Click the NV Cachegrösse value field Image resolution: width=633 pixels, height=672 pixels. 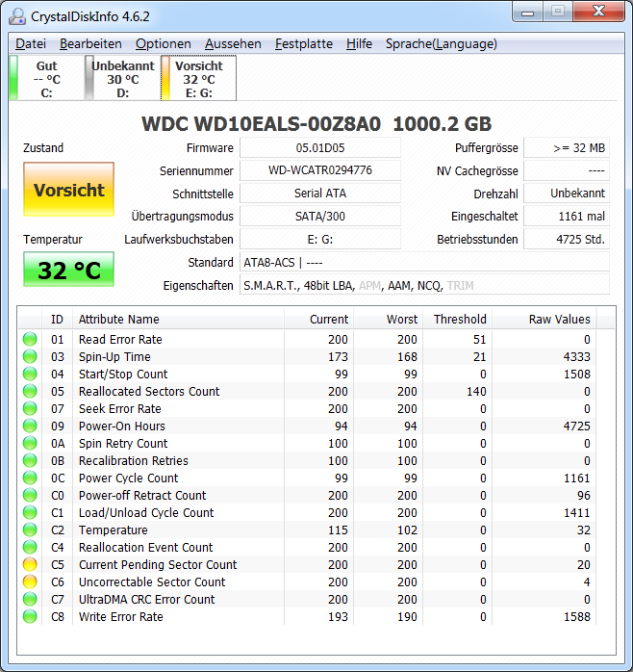pos(567,170)
